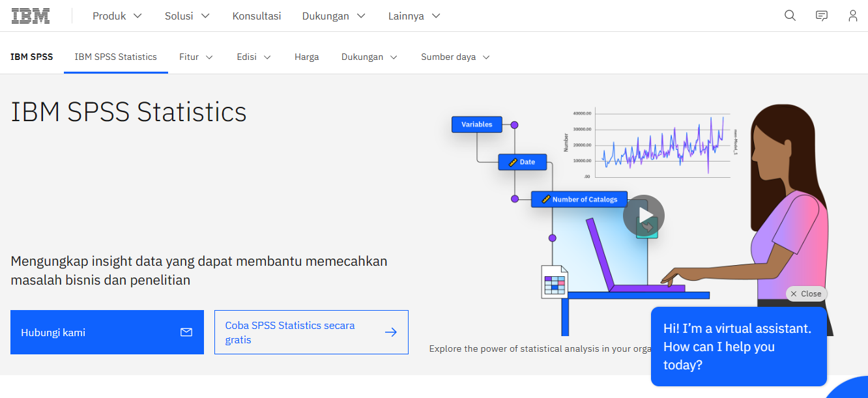Click the IBM logo
Viewport: 868px width, 398px height.
30,15
